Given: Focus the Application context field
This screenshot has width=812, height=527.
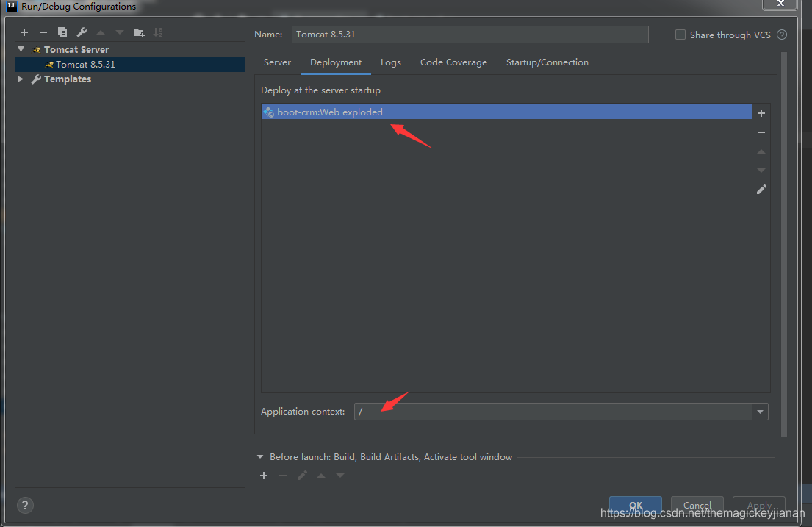Looking at the screenshot, I should coord(553,412).
